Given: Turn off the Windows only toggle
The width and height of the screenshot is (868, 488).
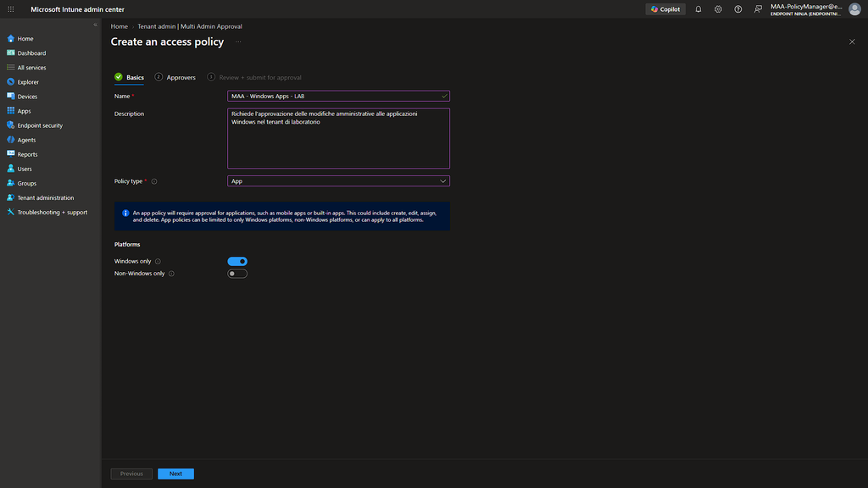Looking at the screenshot, I should point(237,261).
